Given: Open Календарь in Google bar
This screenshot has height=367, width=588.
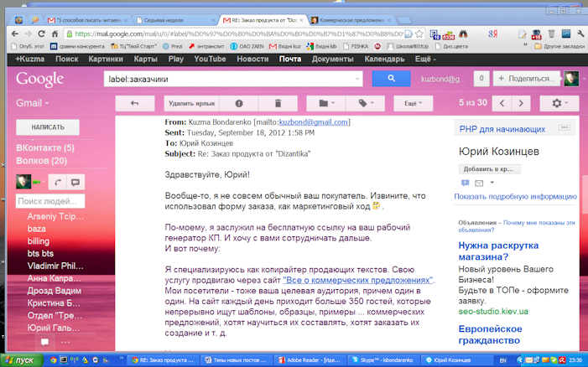Looking at the screenshot, I should (384, 59).
